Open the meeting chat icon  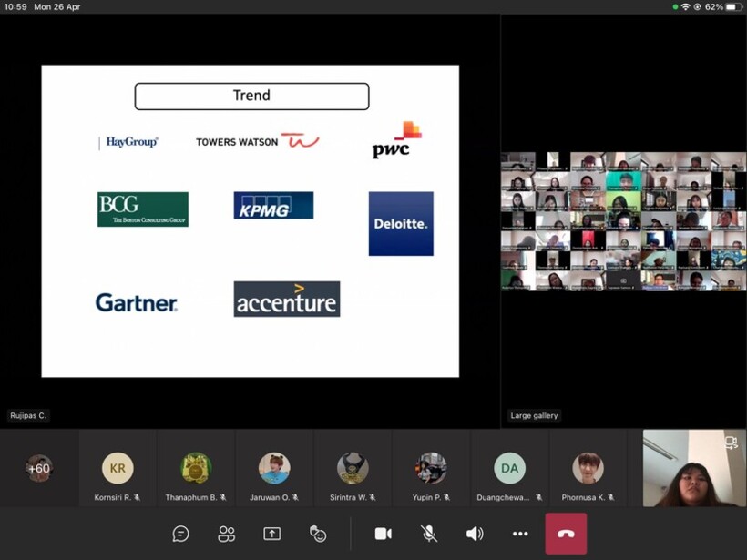(x=180, y=534)
